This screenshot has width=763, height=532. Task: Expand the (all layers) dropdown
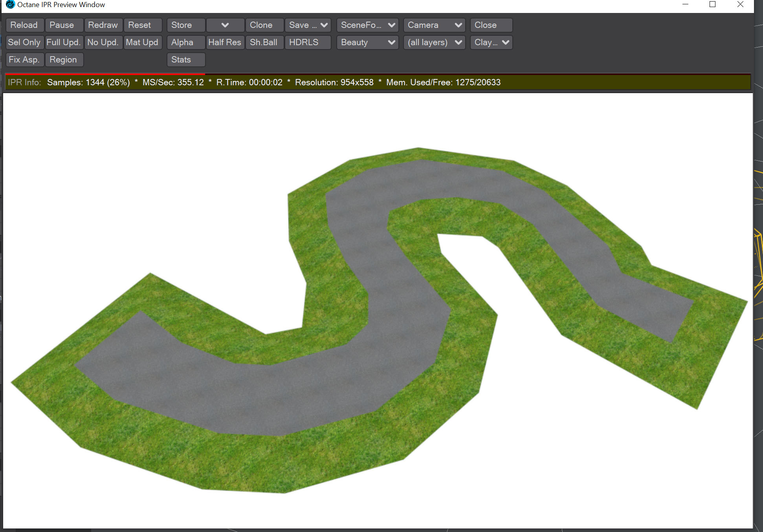click(x=434, y=42)
